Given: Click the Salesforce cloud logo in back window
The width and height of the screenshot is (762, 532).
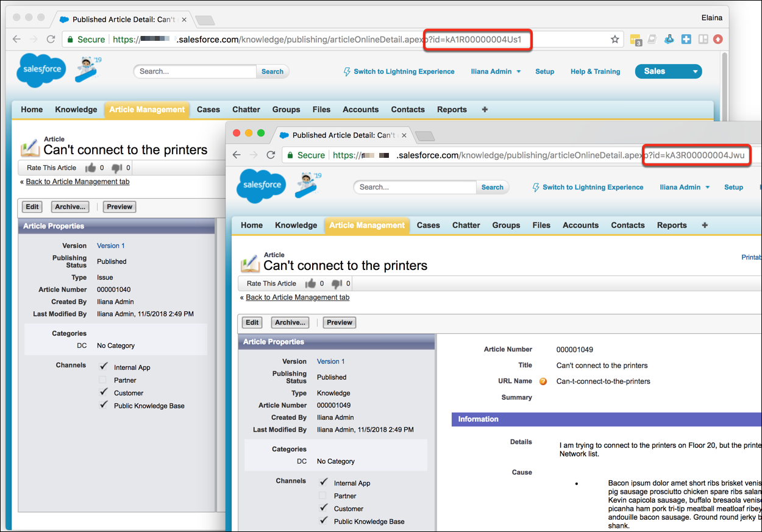Looking at the screenshot, I should (x=41, y=70).
